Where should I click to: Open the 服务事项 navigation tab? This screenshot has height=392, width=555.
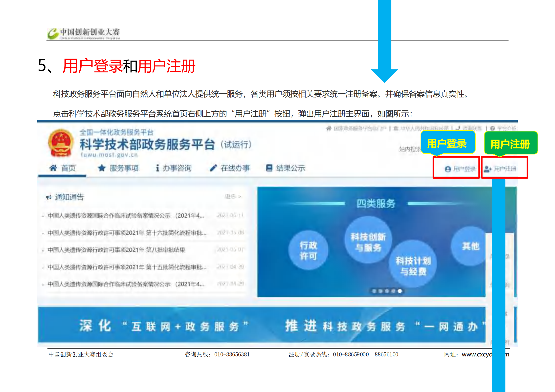pos(124,168)
